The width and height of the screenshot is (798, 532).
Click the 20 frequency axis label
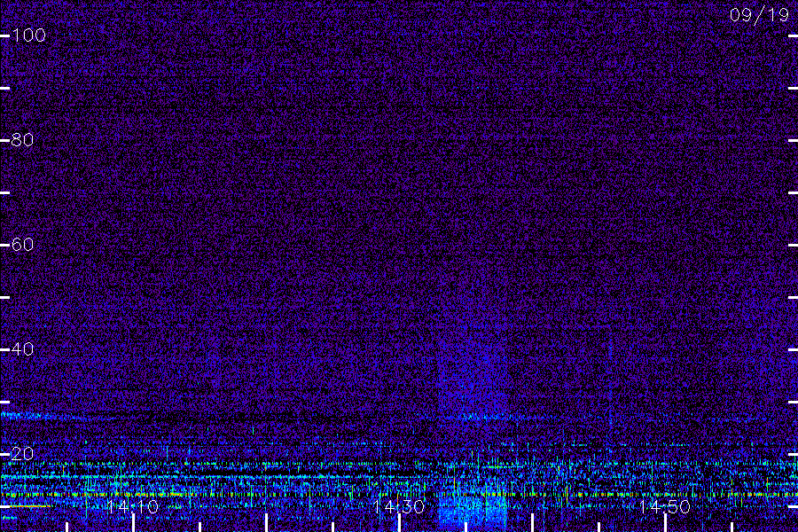(23, 453)
